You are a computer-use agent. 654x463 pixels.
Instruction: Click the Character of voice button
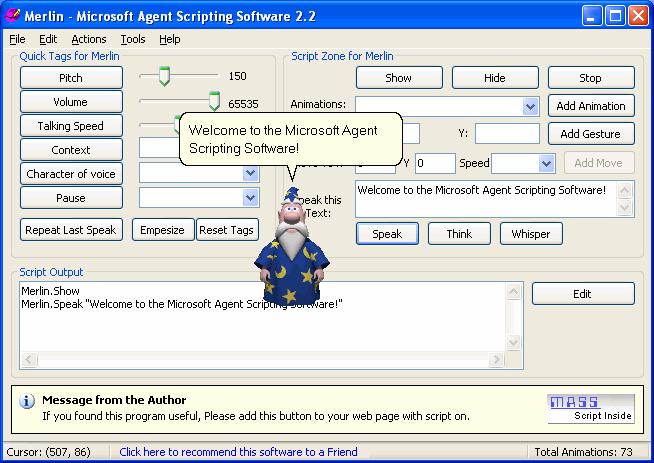pyautogui.click(x=71, y=174)
